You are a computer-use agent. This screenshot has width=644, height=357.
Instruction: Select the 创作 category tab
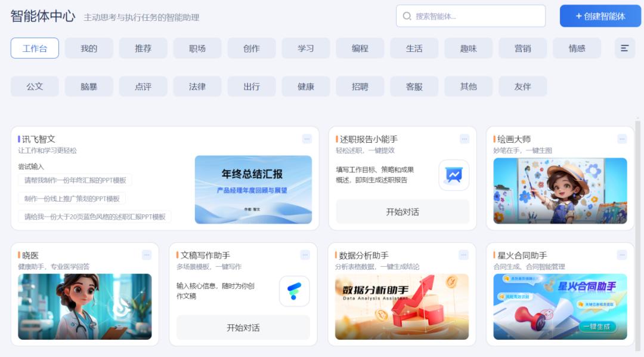tap(252, 48)
